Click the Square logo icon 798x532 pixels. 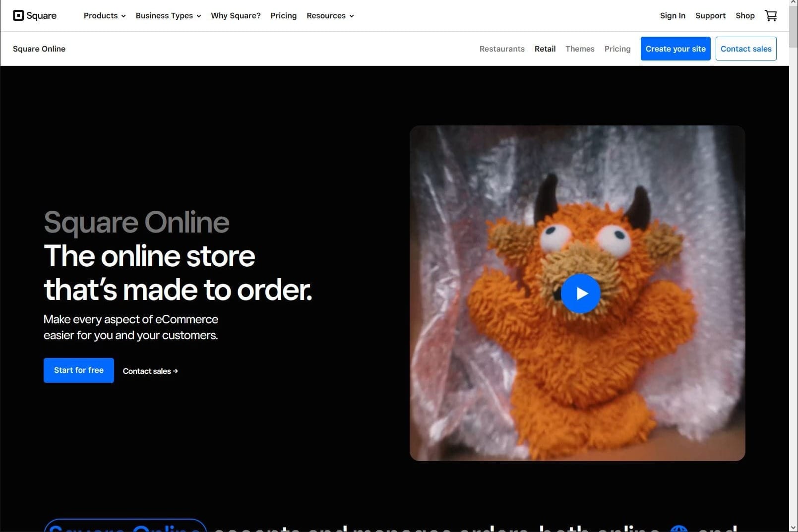coord(18,15)
